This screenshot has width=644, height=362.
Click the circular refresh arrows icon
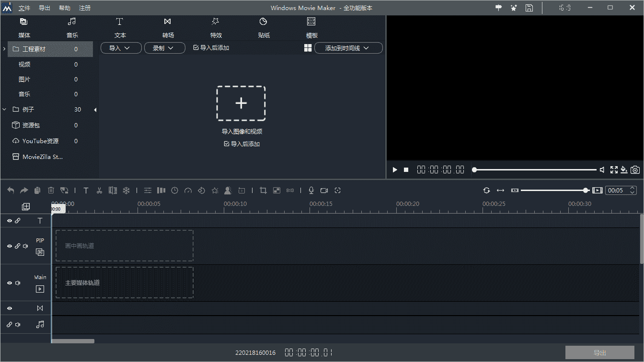pyautogui.click(x=487, y=191)
